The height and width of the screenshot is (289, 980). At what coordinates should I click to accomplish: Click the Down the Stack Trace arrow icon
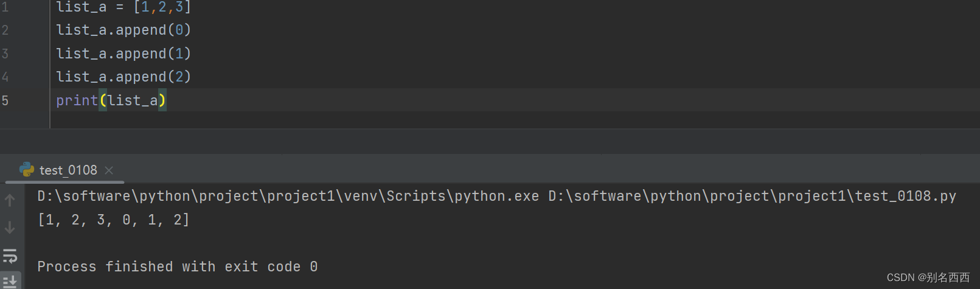(10, 228)
